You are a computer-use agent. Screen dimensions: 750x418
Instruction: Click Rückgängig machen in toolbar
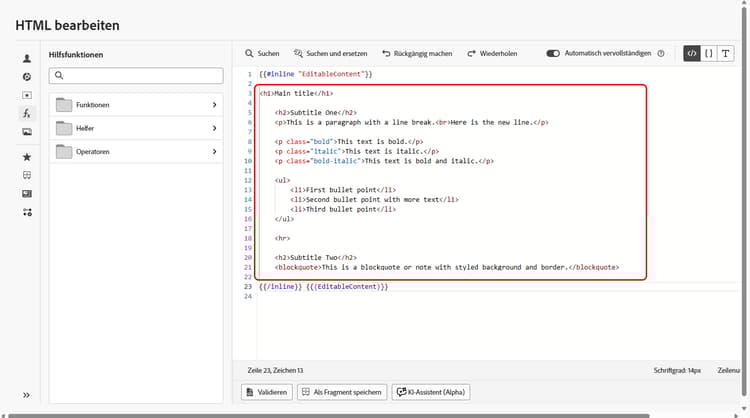point(417,53)
